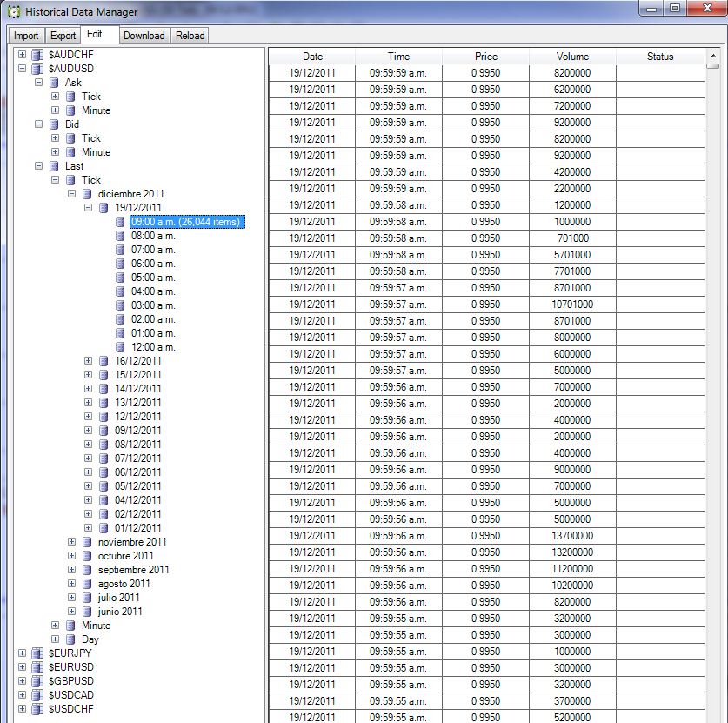Collapse the Ask data node
Screen dimensions: 728x723
click(38, 82)
